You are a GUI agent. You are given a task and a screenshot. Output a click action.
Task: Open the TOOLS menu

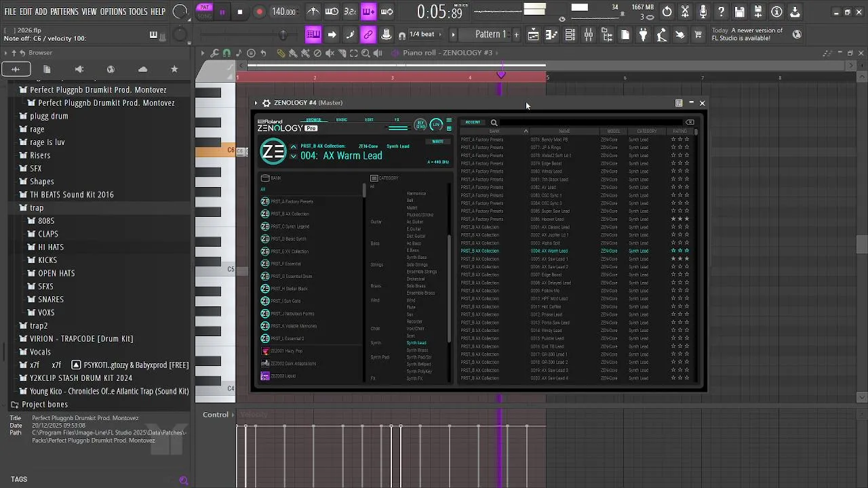[x=138, y=12]
